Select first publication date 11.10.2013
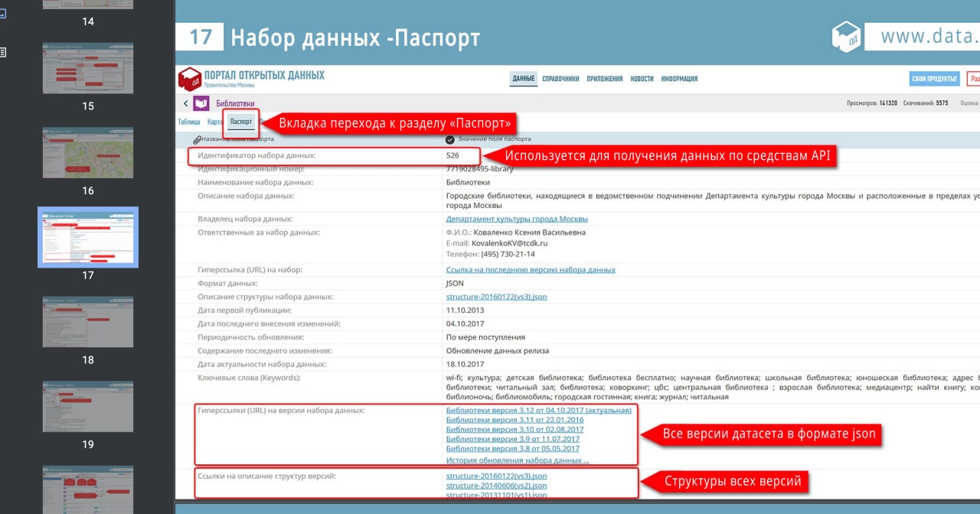This screenshot has width=980, height=514. [x=465, y=310]
